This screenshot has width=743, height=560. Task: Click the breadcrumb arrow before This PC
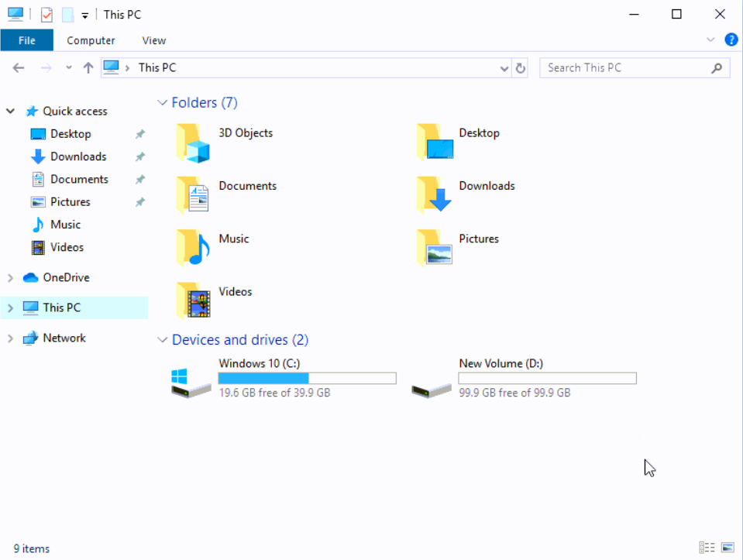127,68
